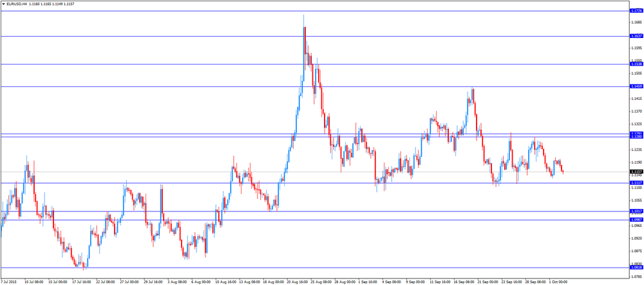Click the 7 Jul 2015 time axis label
The image size is (644, 285).
[9, 282]
